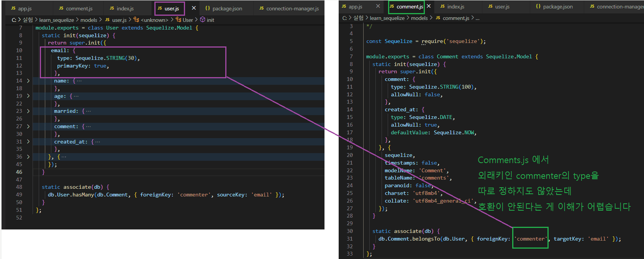
Task: Expand the created_at block at line 31
Action: pyautogui.click(x=28, y=142)
